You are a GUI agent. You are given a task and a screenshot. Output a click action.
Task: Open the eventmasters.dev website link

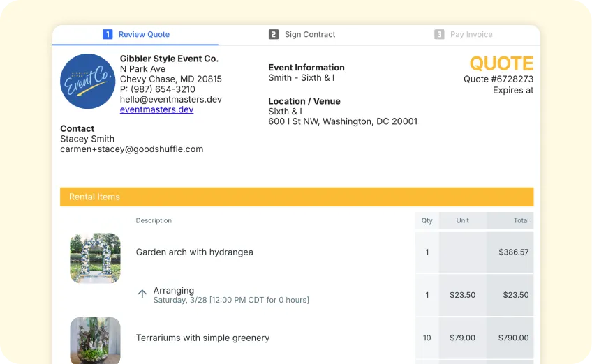click(x=156, y=109)
